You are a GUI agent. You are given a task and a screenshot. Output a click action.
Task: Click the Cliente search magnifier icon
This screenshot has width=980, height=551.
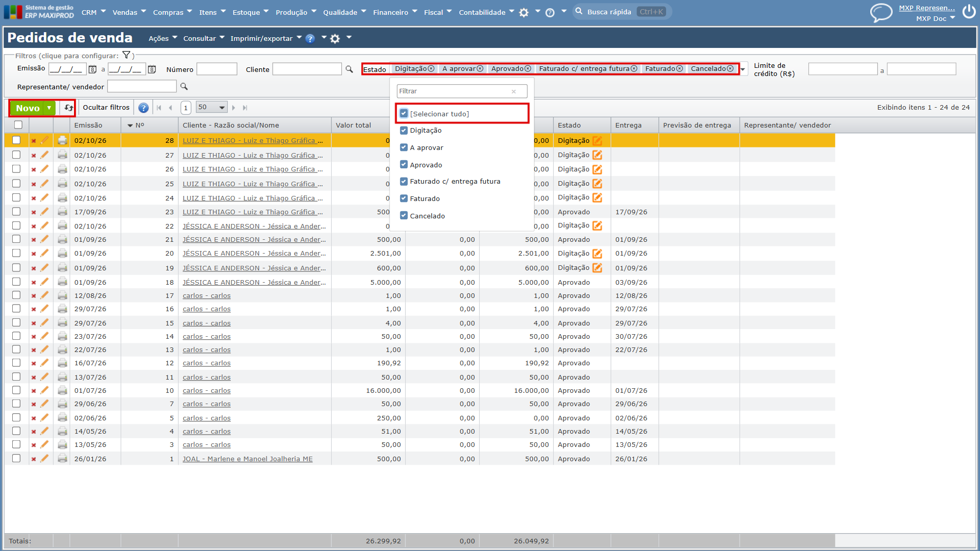349,69
